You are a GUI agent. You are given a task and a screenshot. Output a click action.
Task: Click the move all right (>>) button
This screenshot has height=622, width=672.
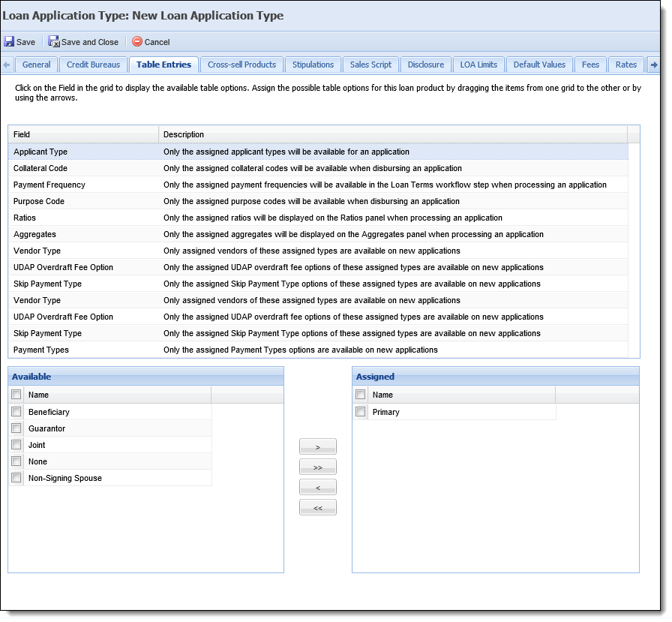click(317, 467)
